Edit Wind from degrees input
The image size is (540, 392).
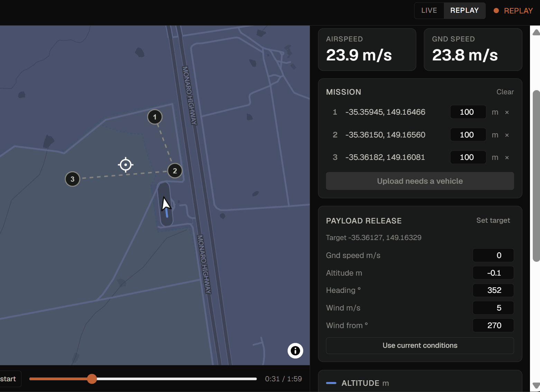pos(493,325)
